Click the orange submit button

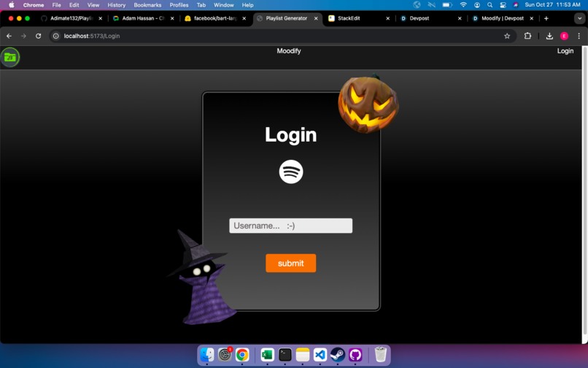pyautogui.click(x=290, y=264)
